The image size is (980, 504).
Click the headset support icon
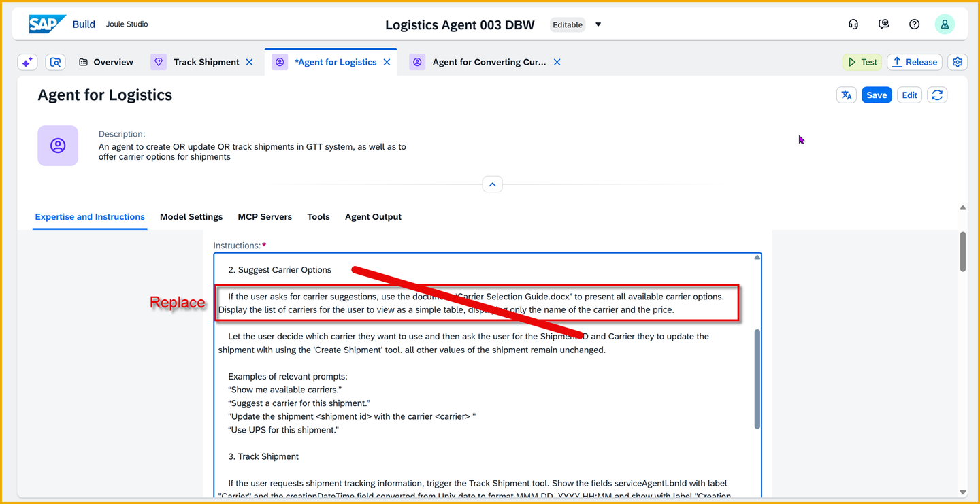click(853, 24)
